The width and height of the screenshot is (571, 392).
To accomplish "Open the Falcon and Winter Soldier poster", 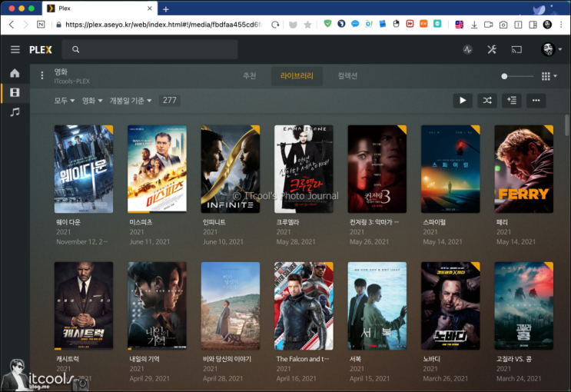I will (304, 306).
